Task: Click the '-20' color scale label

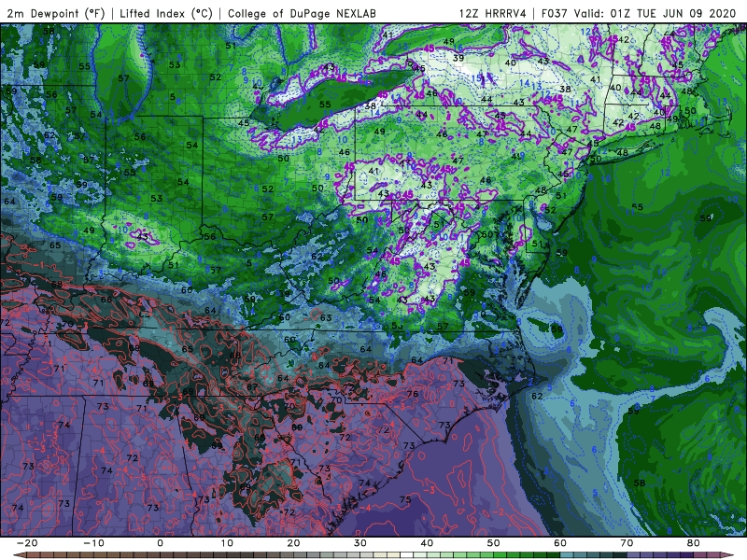Action: [27, 543]
